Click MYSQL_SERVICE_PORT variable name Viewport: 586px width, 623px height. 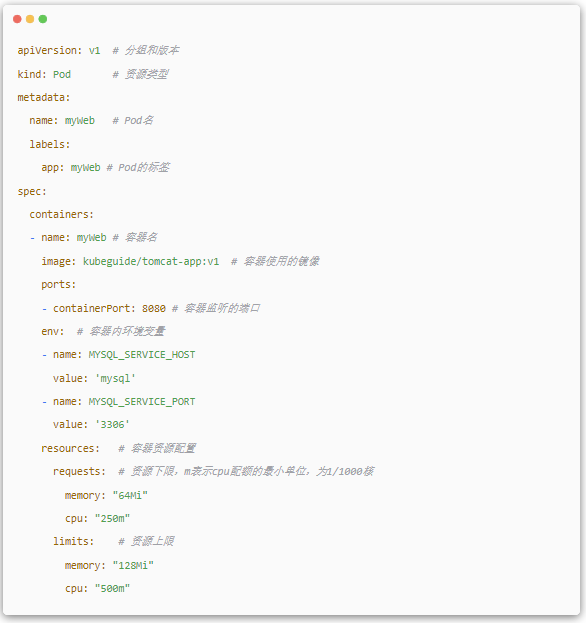point(142,402)
